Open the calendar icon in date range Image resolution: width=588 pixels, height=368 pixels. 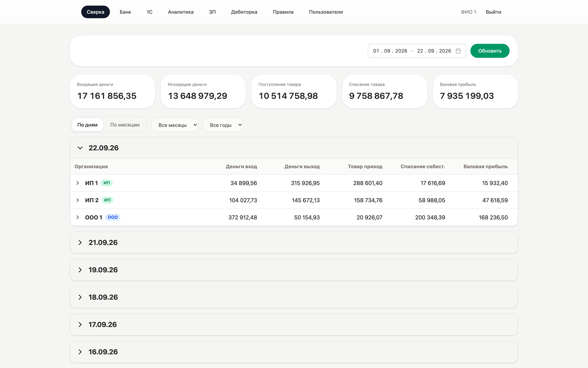pyautogui.click(x=458, y=51)
